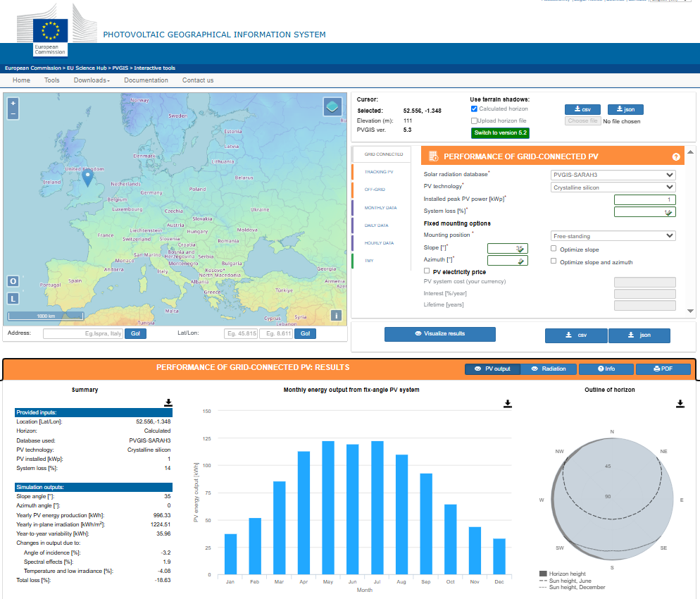Expand the PV technology dropdown
700x599 pixels.
(613, 187)
